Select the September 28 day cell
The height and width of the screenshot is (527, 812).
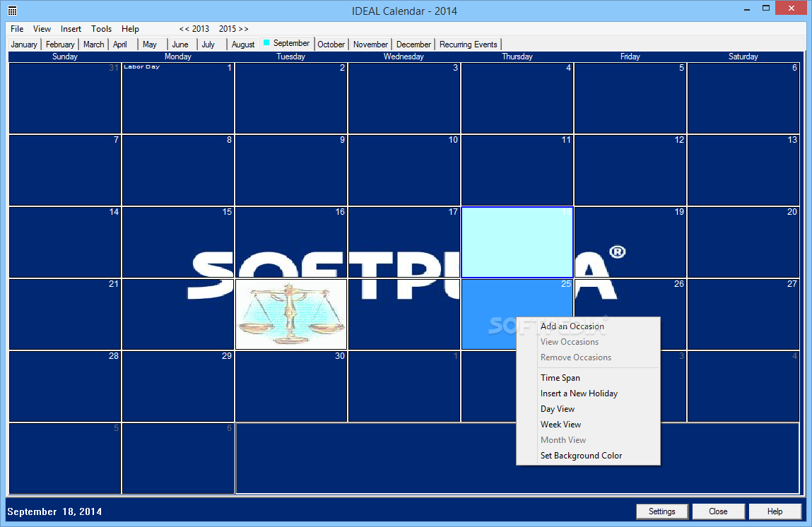65,386
